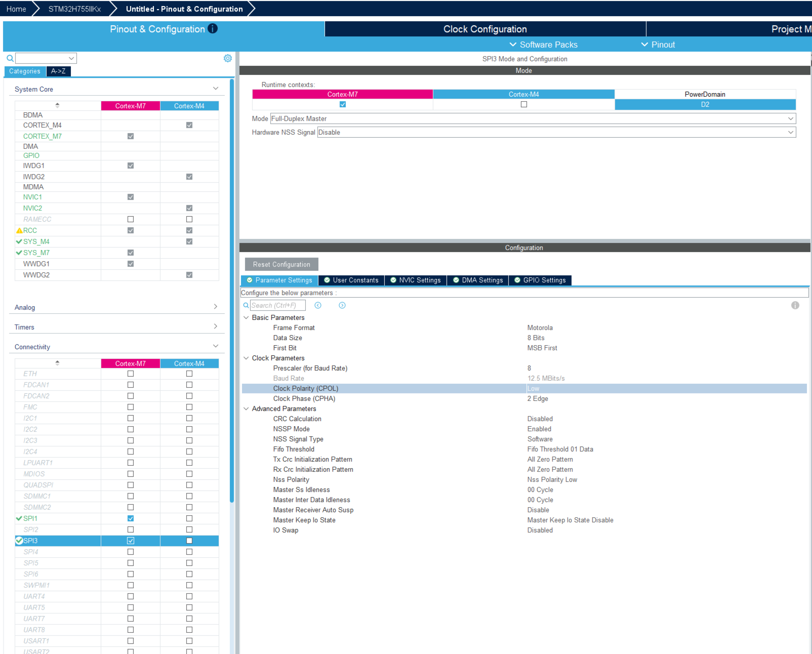Image resolution: width=812 pixels, height=654 pixels.
Task: Click the peripheral search magnifier icon
Action: tap(10, 58)
